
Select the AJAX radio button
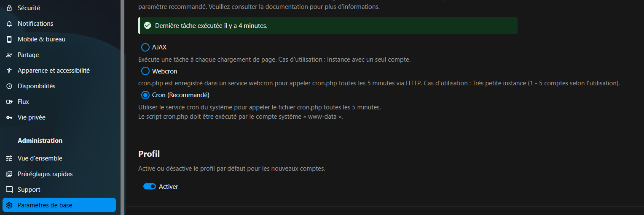[145, 47]
